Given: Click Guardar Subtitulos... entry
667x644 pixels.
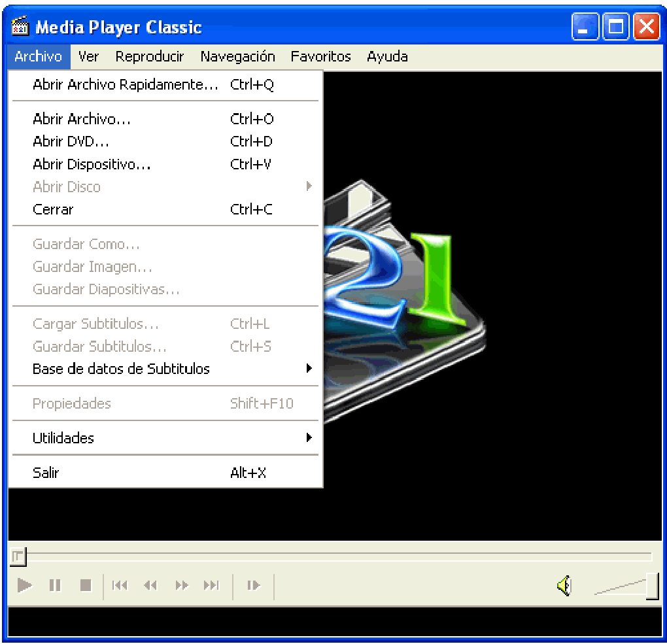Looking at the screenshot, I should pyautogui.click(x=165, y=347).
